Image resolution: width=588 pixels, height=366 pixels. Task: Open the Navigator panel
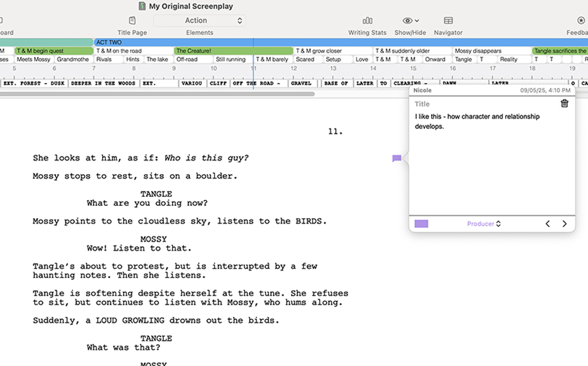(x=448, y=21)
